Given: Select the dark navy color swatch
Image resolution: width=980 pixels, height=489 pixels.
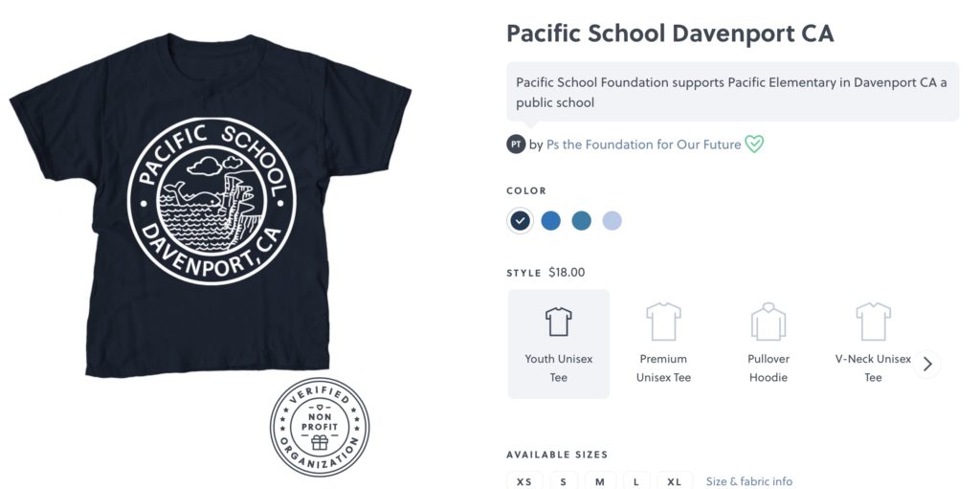Looking at the screenshot, I should (x=520, y=221).
